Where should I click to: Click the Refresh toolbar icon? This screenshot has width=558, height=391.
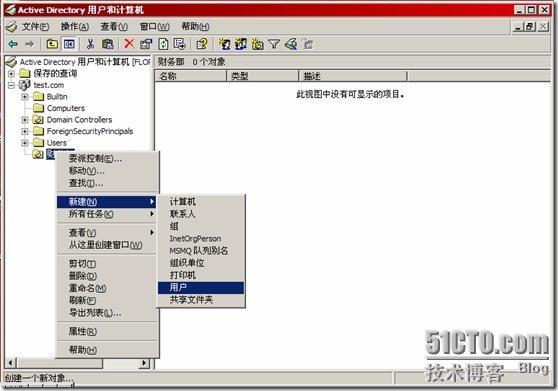tap(163, 44)
